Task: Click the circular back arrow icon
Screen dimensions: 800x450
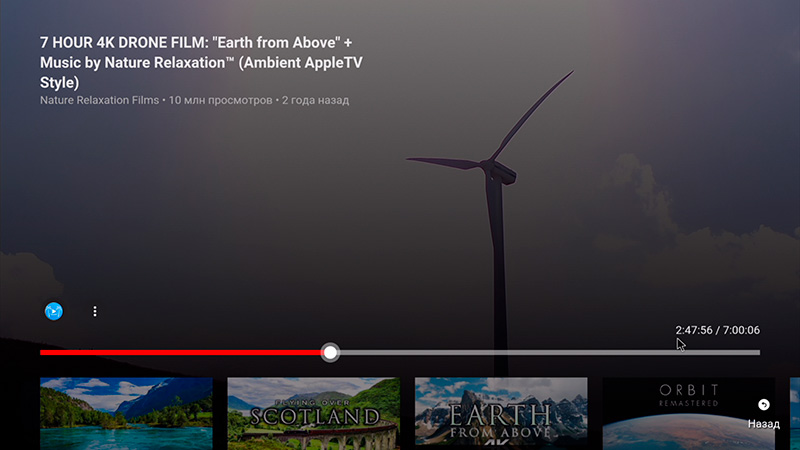Action: [x=764, y=405]
